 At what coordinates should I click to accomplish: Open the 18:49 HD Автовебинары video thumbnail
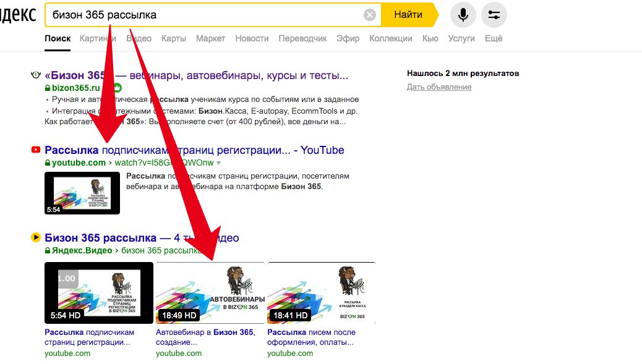[x=210, y=293]
